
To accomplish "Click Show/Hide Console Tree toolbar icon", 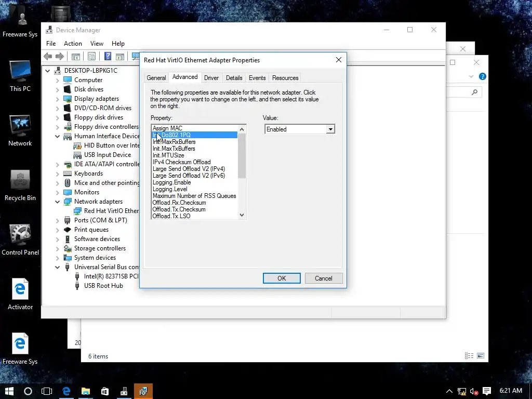I will pyautogui.click(x=76, y=56).
